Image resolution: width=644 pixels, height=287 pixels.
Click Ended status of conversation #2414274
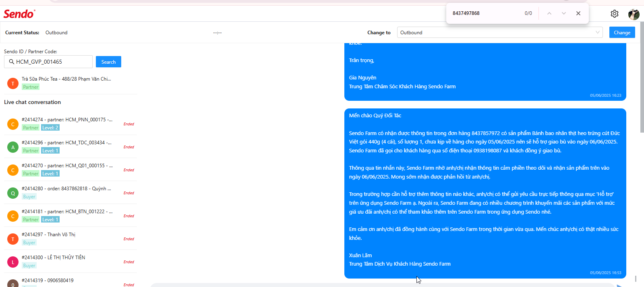(x=129, y=124)
